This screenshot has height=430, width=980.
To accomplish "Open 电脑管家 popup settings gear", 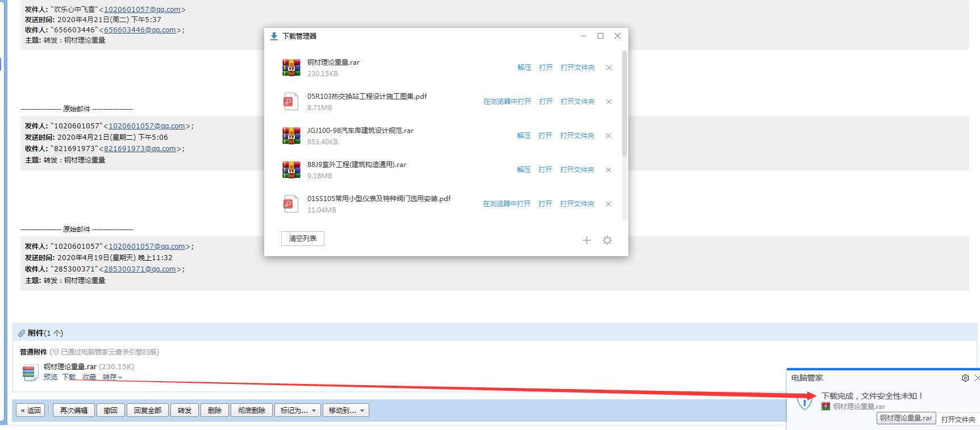I will point(965,378).
